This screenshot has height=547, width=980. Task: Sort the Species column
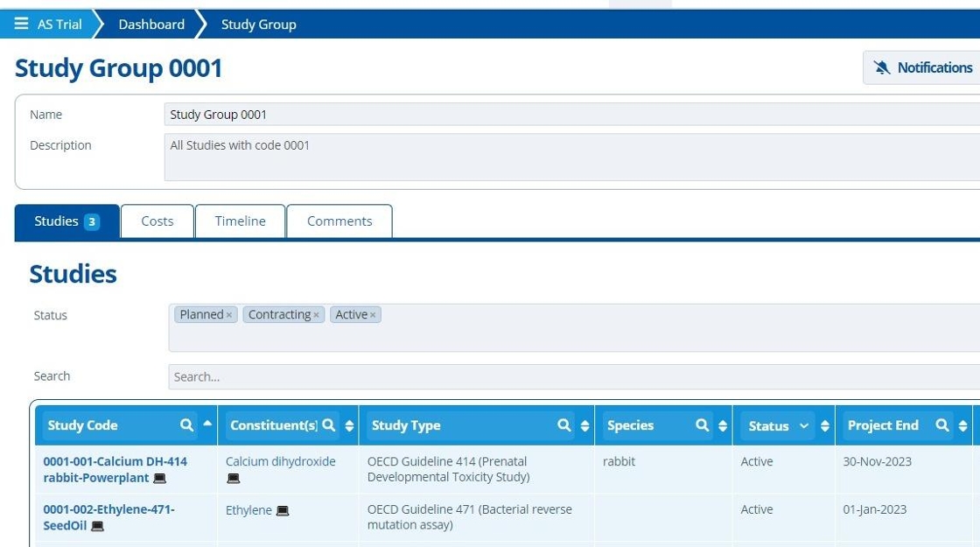[723, 425]
